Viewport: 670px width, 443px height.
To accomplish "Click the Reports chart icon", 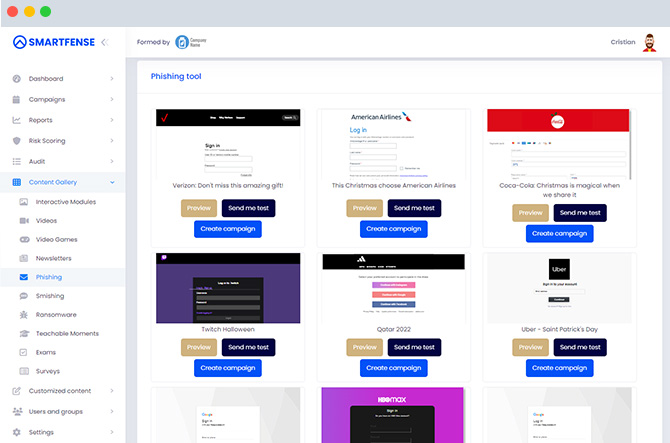I will [x=16, y=120].
